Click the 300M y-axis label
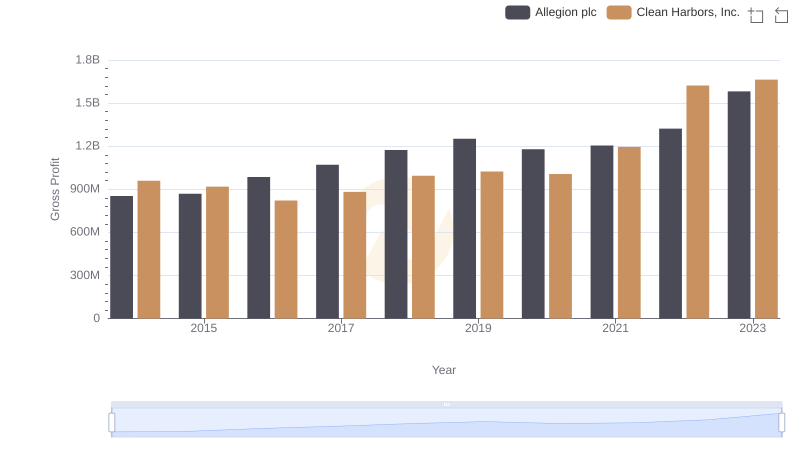 [x=85, y=275]
